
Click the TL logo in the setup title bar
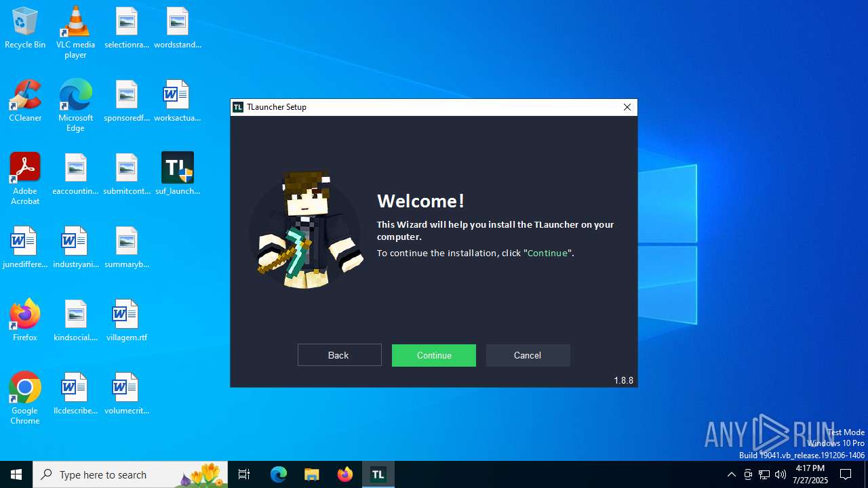[x=238, y=107]
